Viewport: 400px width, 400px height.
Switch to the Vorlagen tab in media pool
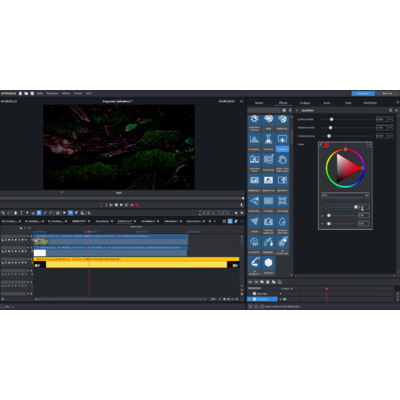click(305, 103)
